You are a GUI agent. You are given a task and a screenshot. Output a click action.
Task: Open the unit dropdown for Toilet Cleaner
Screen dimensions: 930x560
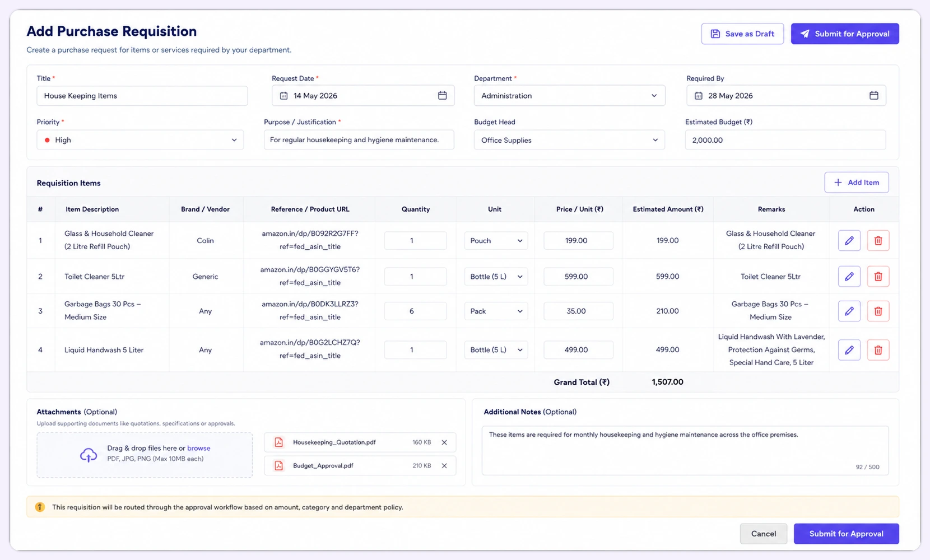point(496,277)
